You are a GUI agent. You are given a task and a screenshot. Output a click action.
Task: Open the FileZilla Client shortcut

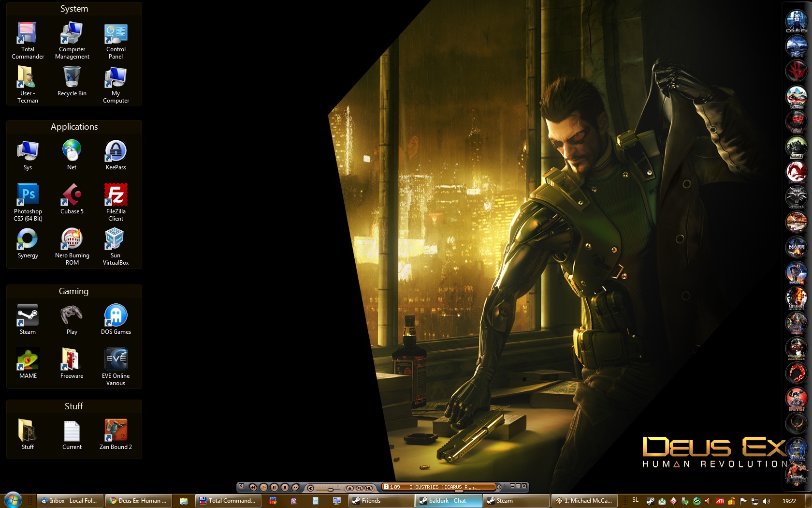pyautogui.click(x=116, y=195)
